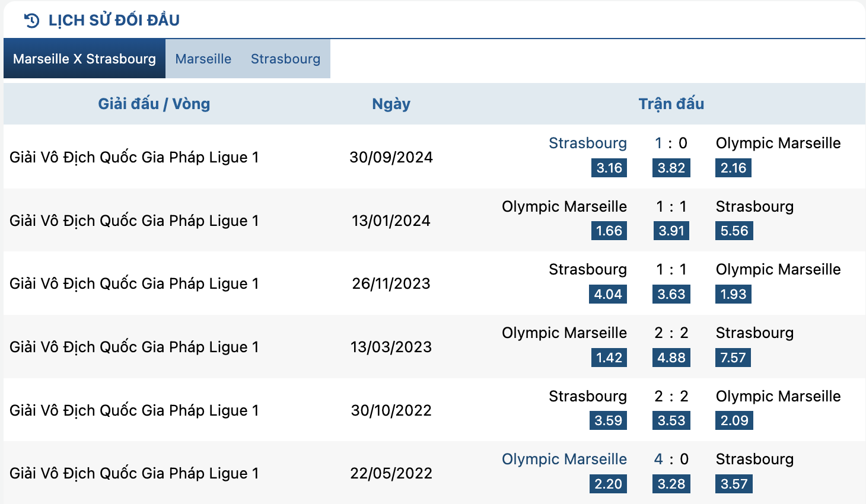Switch to the Marseille tab
The width and height of the screenshot is (866, 504).
tap(203, 59)
